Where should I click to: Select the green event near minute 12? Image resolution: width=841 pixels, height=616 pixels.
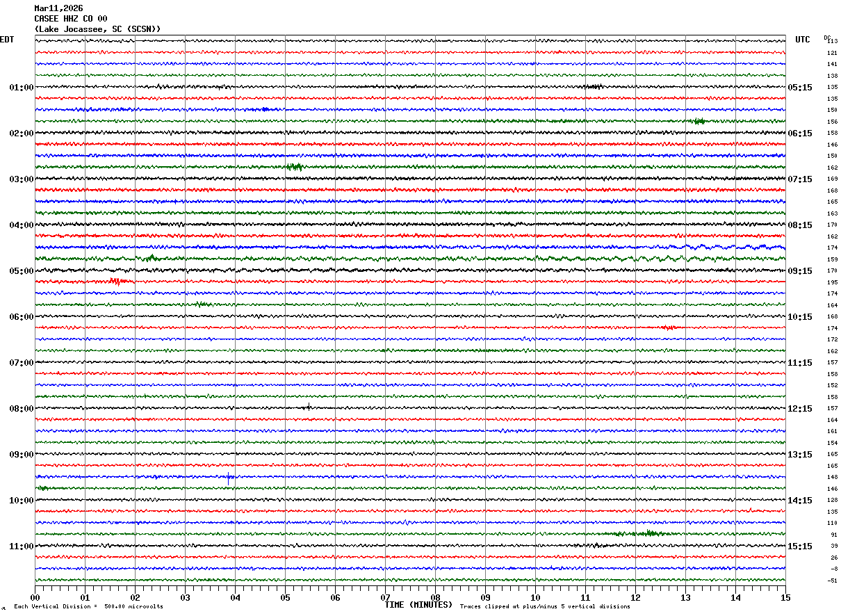click(x=650, y=533)
